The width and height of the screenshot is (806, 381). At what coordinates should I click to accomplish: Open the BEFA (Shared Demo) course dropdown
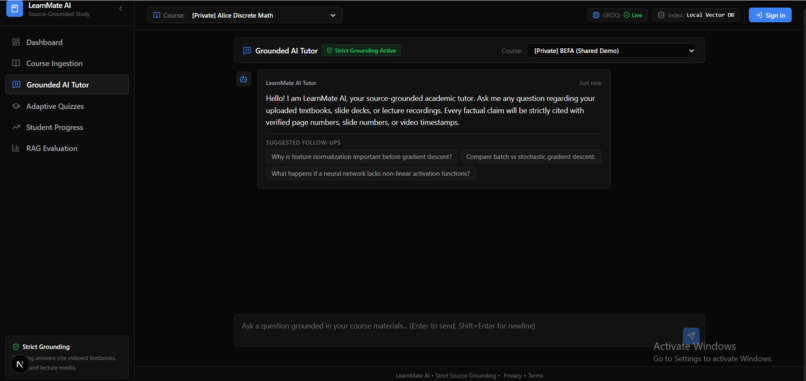(x=612, y=51)
